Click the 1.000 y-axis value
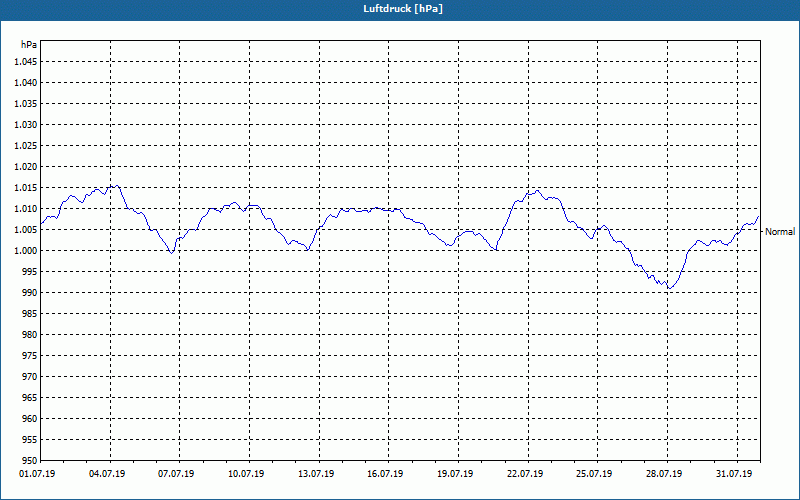 (26, 251)
